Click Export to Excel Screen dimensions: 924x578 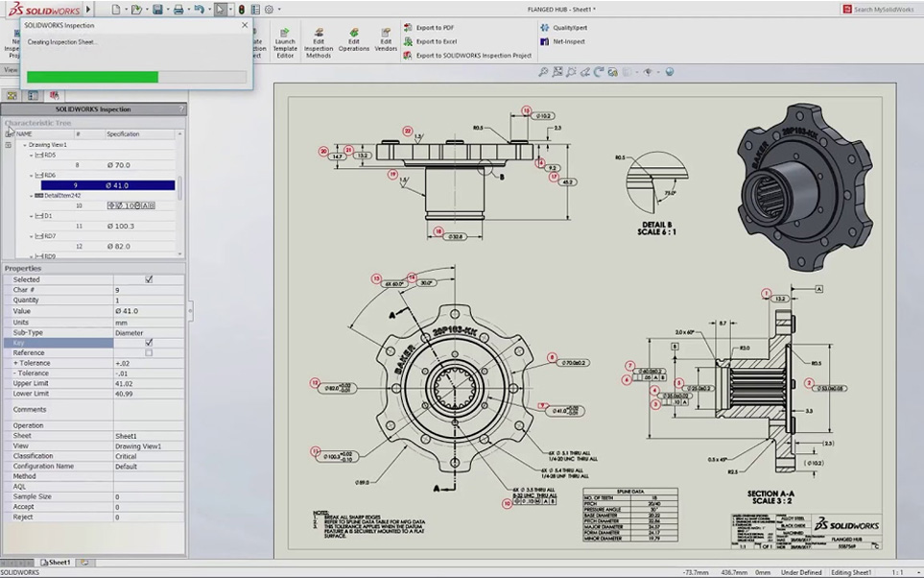coord(430,42)
